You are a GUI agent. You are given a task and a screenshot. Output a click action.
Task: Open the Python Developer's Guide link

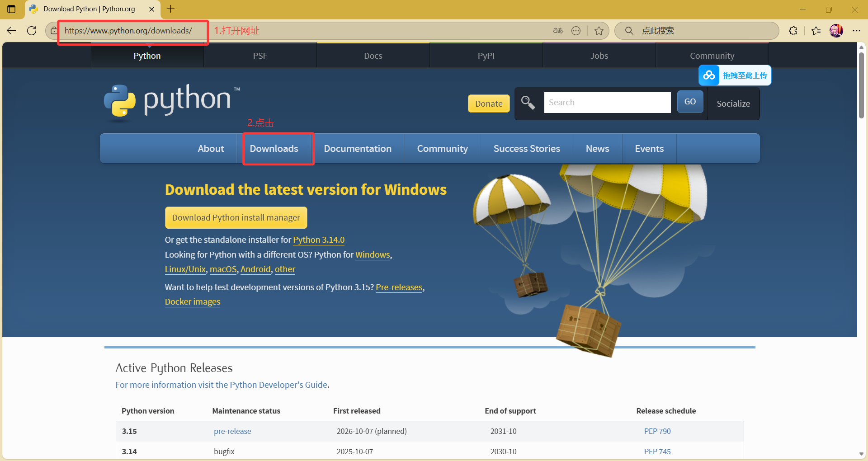click(222, 385)
